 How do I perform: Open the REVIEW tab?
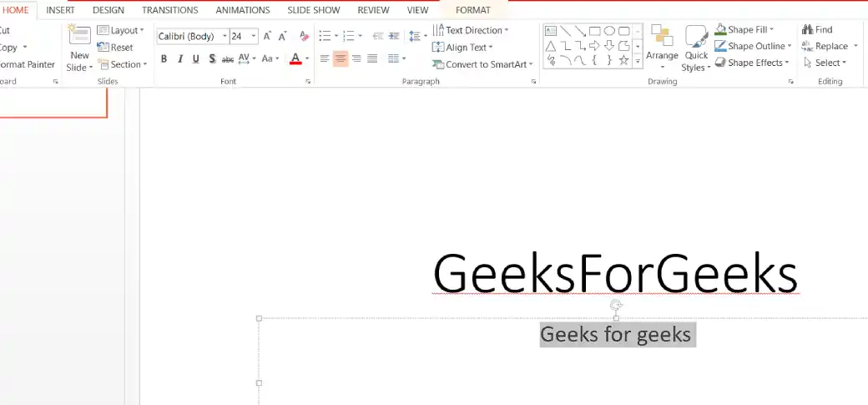pos(373,10)
